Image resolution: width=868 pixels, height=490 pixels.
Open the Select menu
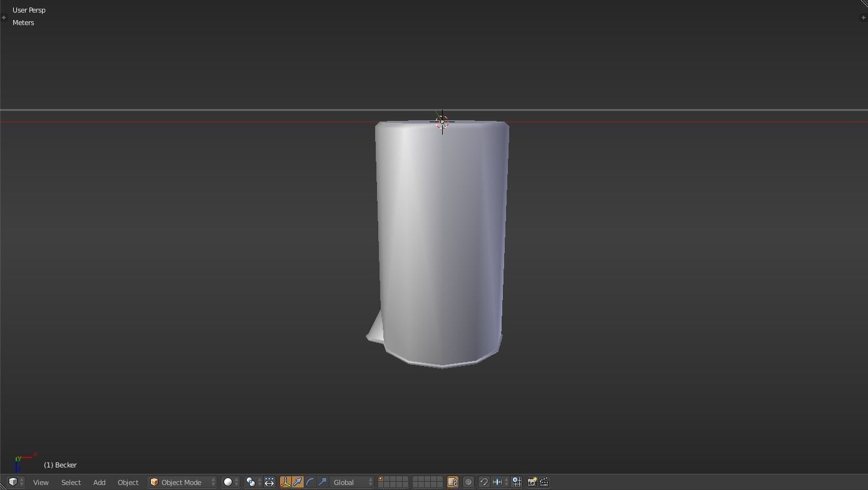71,482
